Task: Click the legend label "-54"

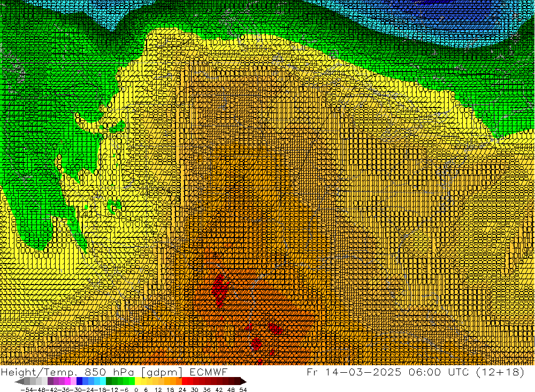Action: click(27, 390)
